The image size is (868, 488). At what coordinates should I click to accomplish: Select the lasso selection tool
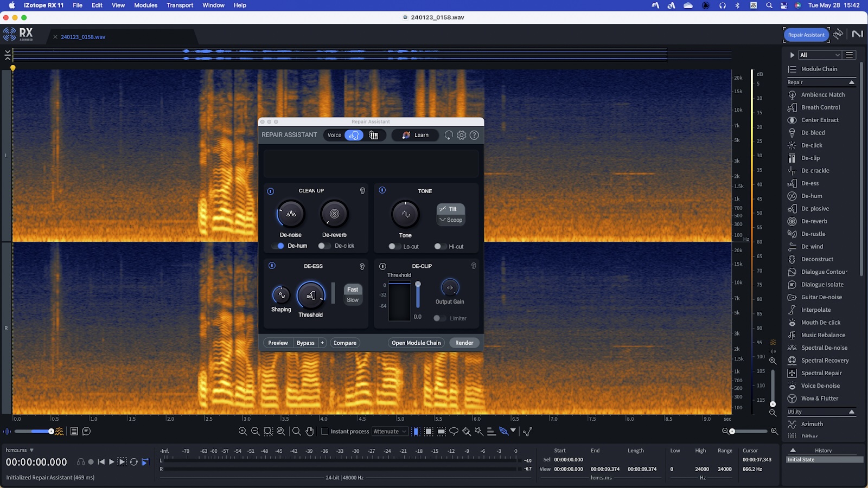pos(454,432)
